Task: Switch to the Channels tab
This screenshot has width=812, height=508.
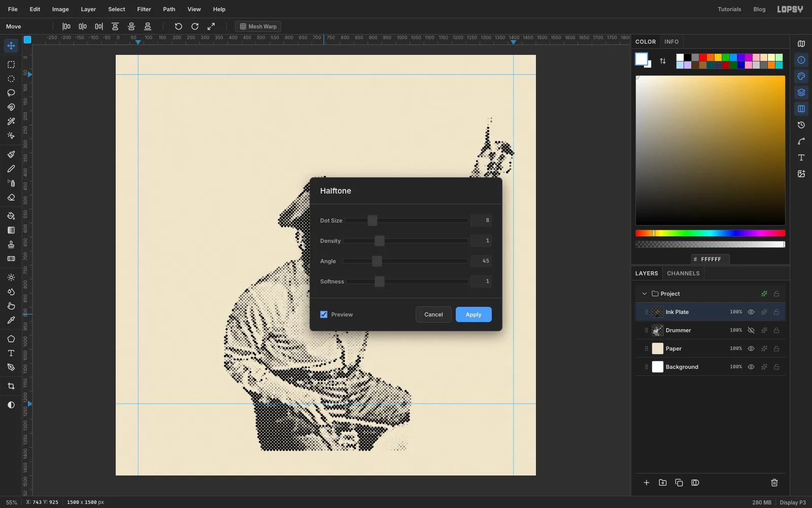Action: [x=683, y=273]
